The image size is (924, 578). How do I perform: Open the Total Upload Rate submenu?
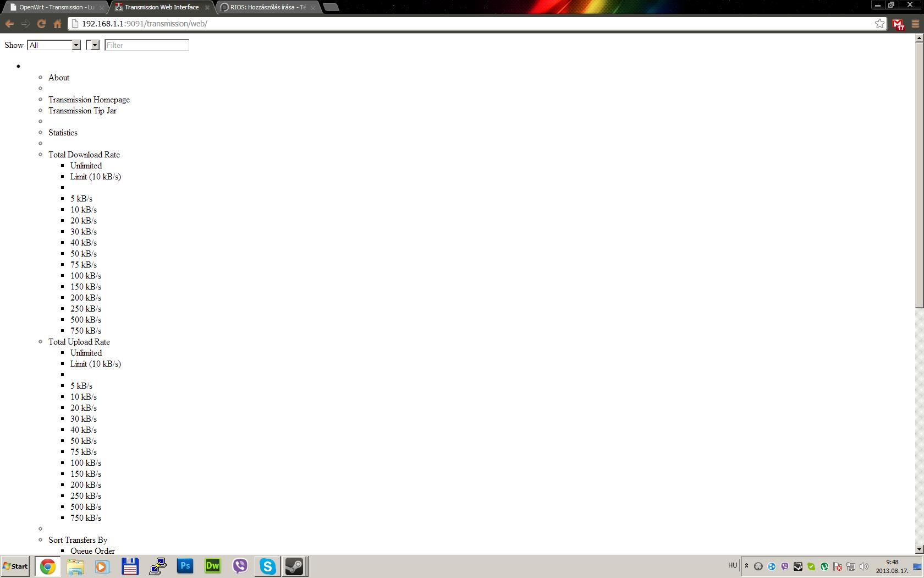[x=79, y=342]
